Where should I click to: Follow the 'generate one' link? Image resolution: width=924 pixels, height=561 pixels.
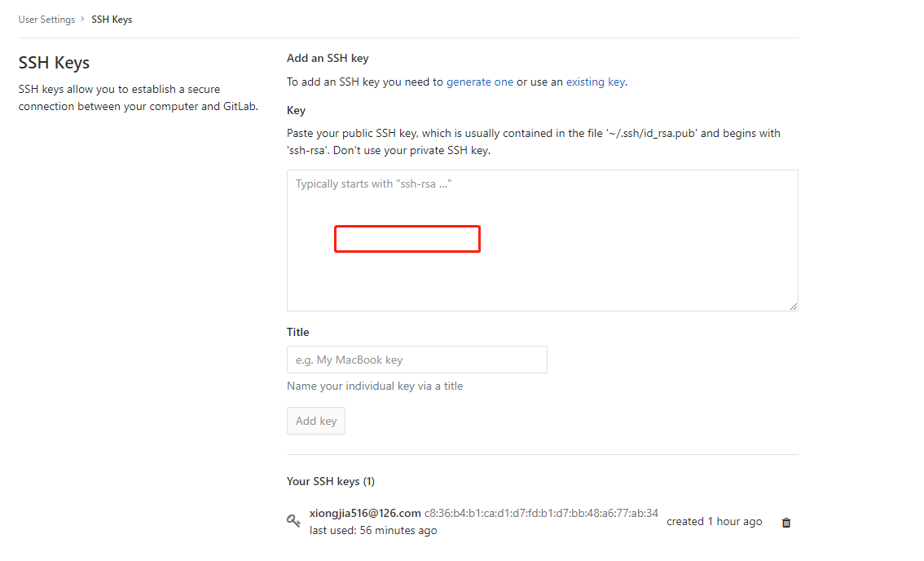tap(480, 82)
